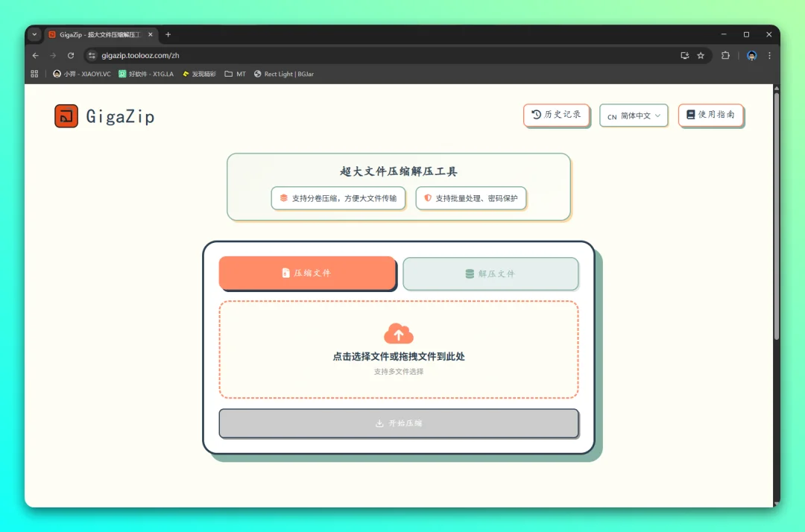Click the profile avatar icon in the browser toolbar
Image resolution: width=805 pixels, height=532 pixels.
click(751, 55)
